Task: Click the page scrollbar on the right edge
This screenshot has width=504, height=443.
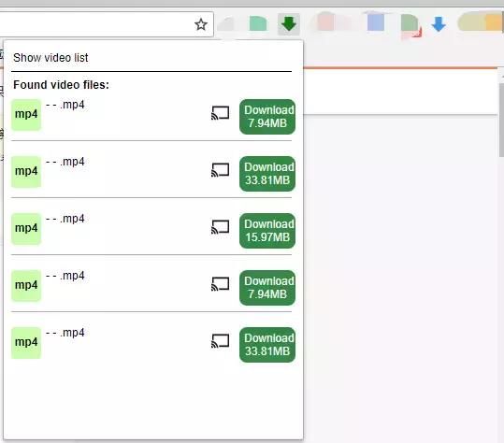Action: pyautogui.click(x=501, y=121)
